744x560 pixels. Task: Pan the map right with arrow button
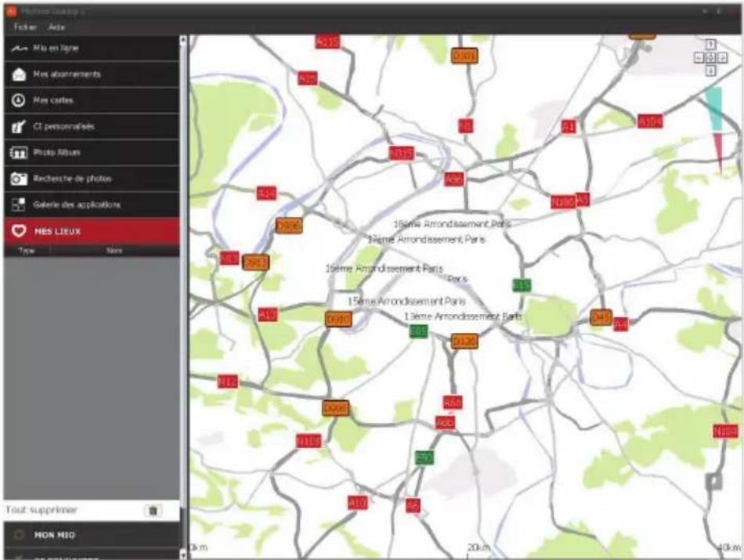point(722,58)
